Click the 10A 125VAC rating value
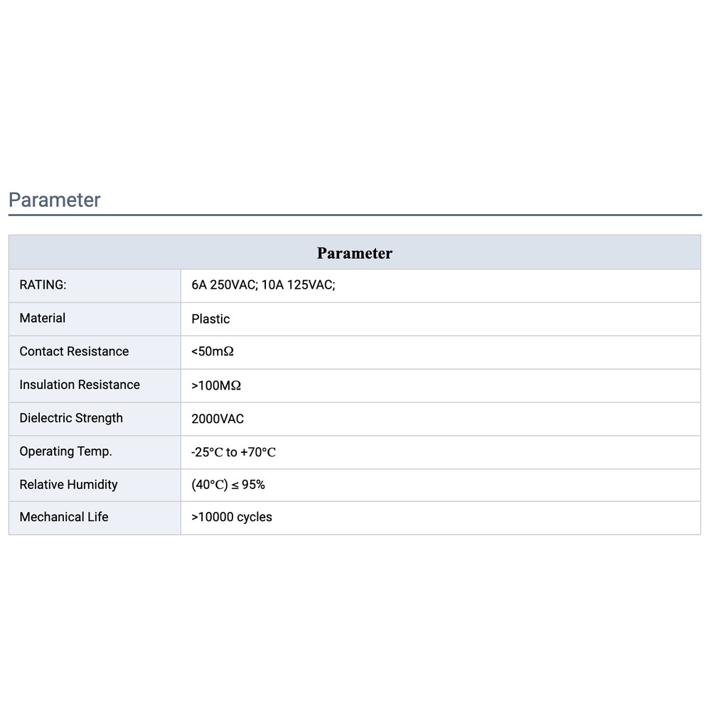Image resolution: width=728 pixels, height=728 pixels. coord(298,285)
